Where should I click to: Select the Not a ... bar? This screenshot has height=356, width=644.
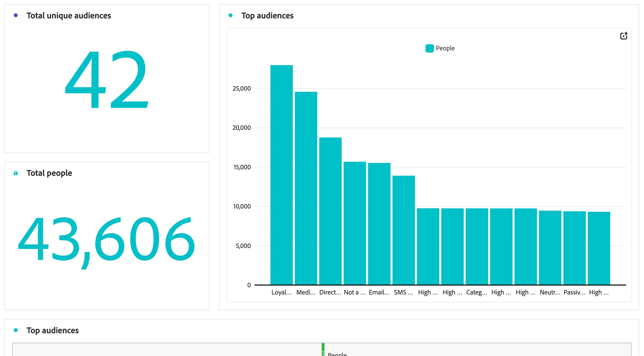355,223
